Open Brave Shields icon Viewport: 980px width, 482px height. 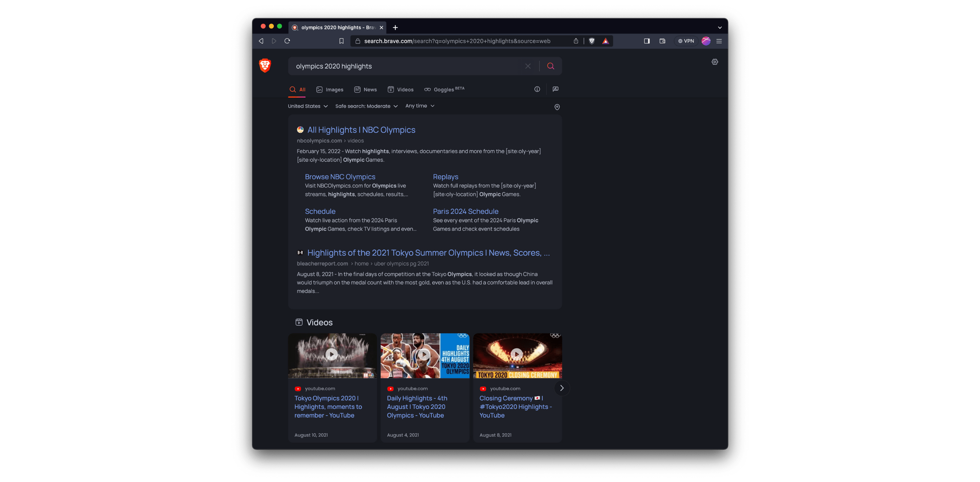click(x=592, y=41)
